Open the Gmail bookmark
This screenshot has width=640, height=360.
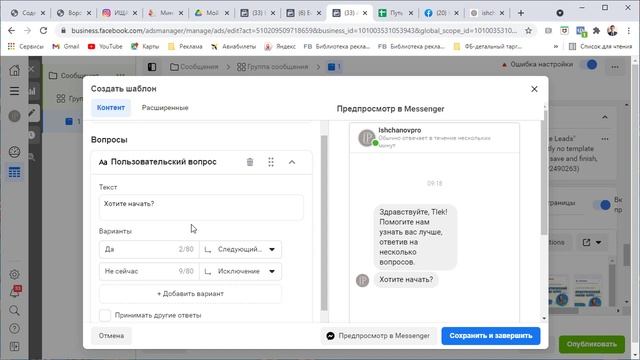click(x=66, y=47)
